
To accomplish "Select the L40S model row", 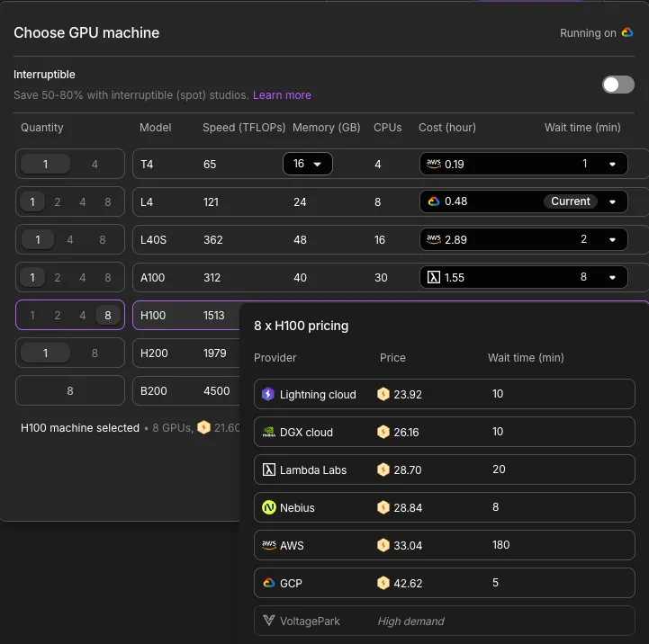I will point(391,239).
